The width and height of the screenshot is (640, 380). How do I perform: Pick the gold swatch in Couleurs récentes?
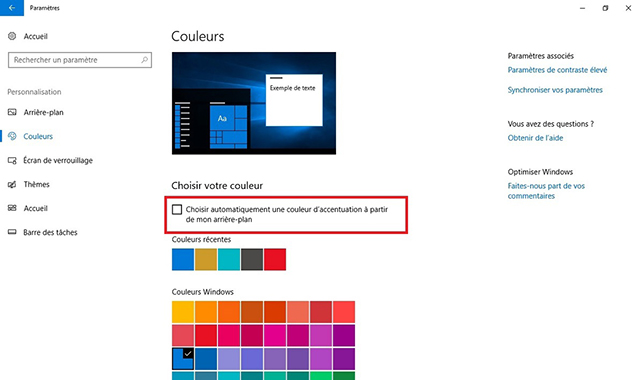click(x=206, y=259)
